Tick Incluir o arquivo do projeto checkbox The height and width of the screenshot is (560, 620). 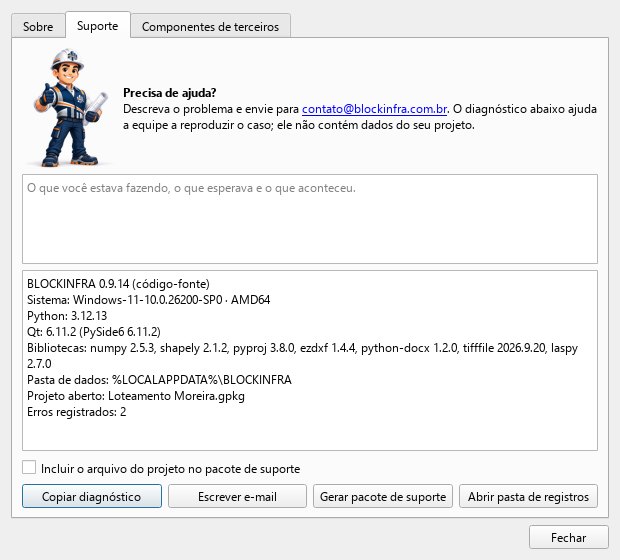coord(29,467)
